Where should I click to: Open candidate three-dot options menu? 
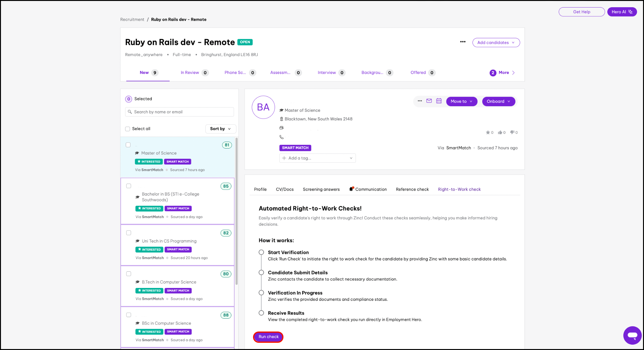(x=420, y=101)
